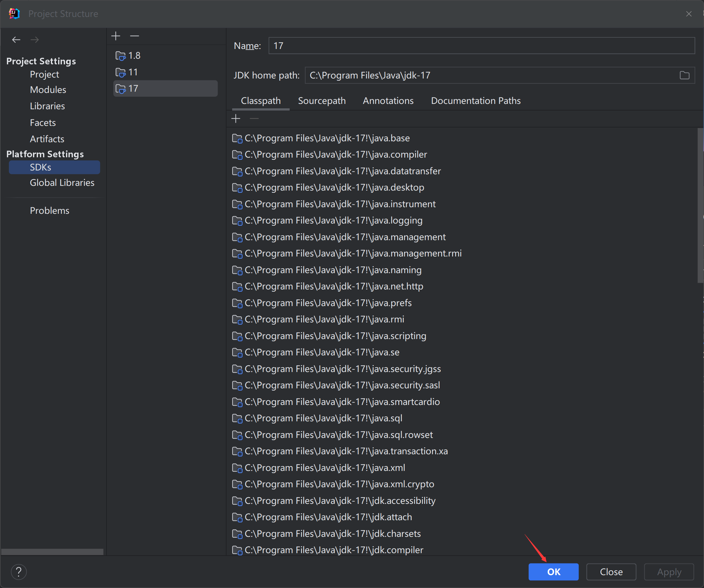This screenshot has height=588, width=704.
Task: Select Global Libraries under Platform Settings
Action: [63, 182]
